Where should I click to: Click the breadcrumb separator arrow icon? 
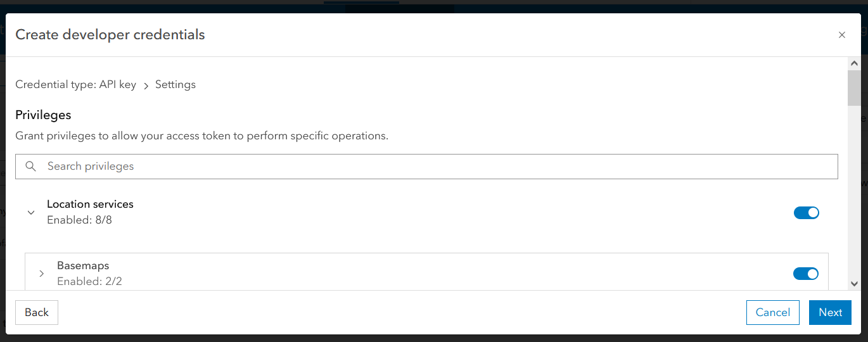(146, 85)
